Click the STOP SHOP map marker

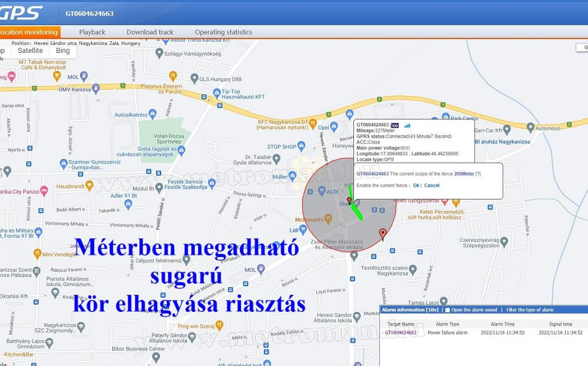pos(302,146)
